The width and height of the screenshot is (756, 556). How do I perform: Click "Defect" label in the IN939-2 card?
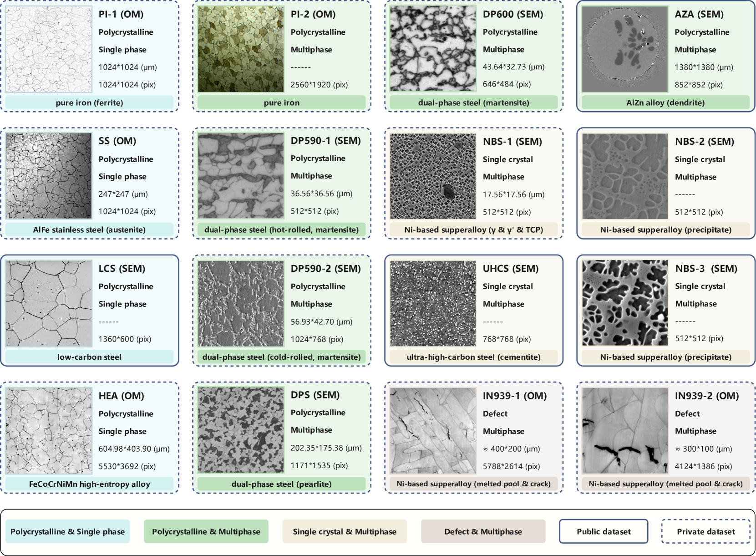[687, 413]
